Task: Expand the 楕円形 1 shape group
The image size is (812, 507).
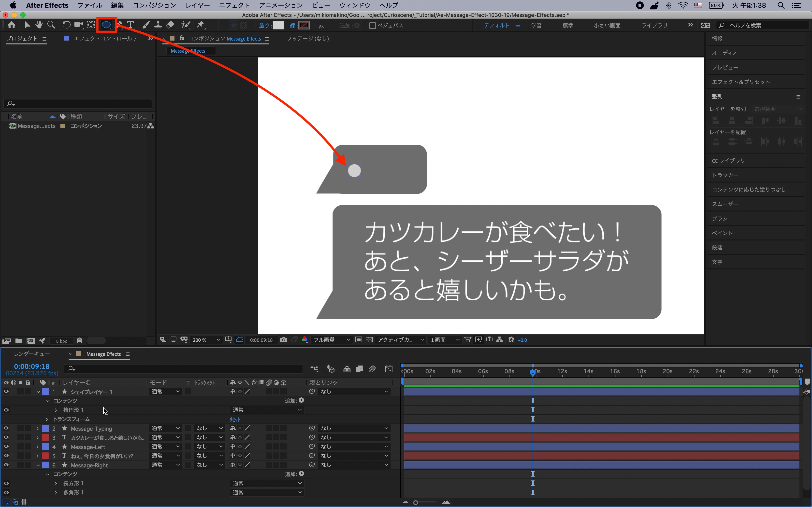Action: [x=56, y=410]
